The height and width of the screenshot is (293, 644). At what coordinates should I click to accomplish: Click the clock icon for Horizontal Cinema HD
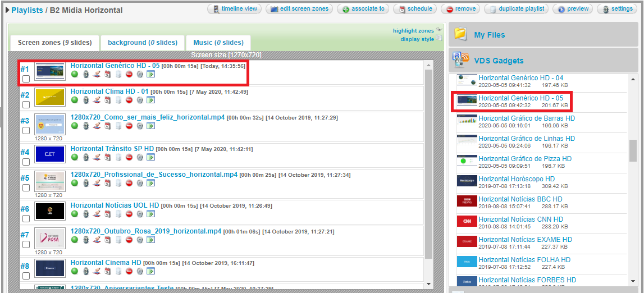[x=140, y=271]
